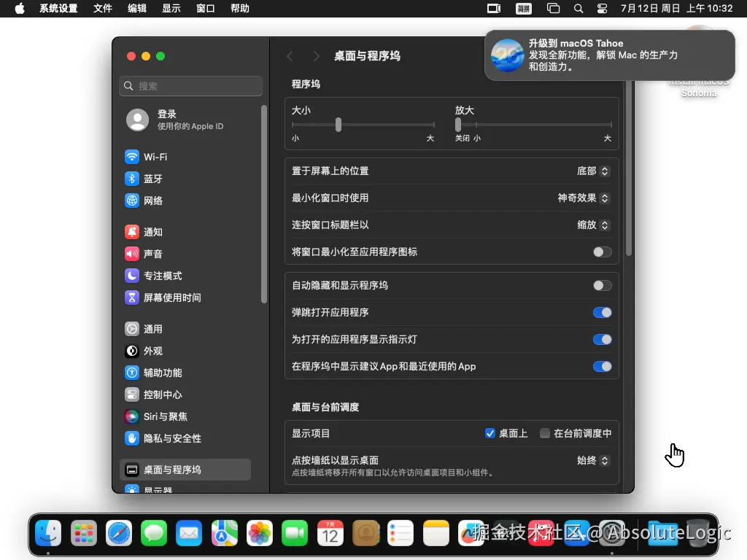Click the forward navigation arrow
This screenshot has width=747, height=560.
click(316, 56)
